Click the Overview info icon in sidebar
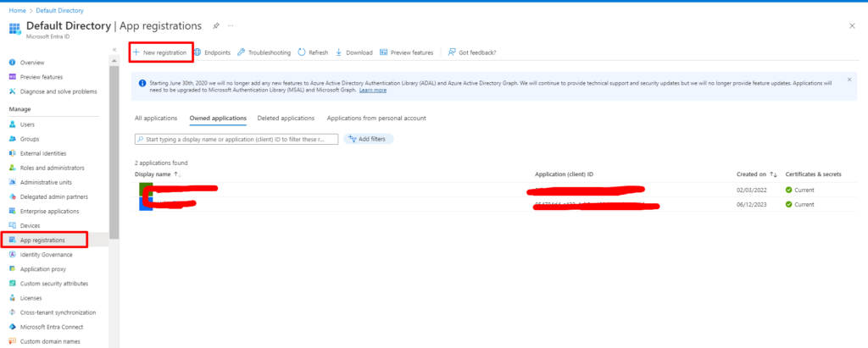The height and width of the screenshot is (348, 868). tap(12, 63)
